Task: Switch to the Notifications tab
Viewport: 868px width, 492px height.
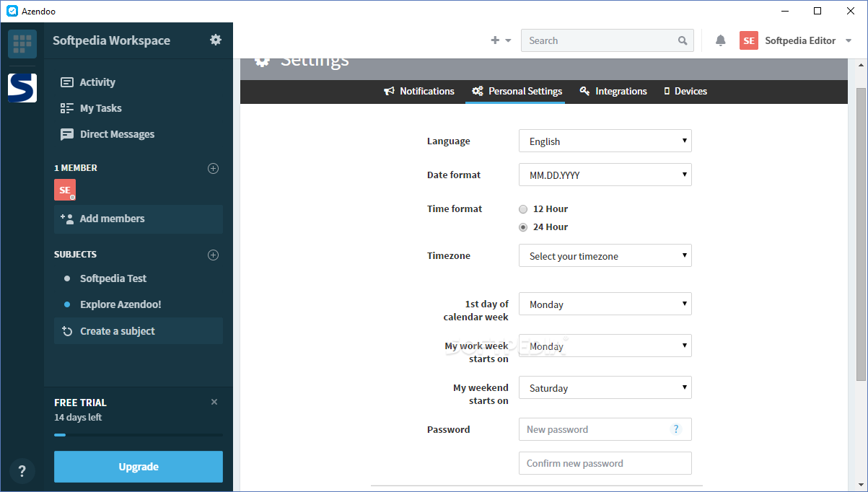Action: point(419,91)
